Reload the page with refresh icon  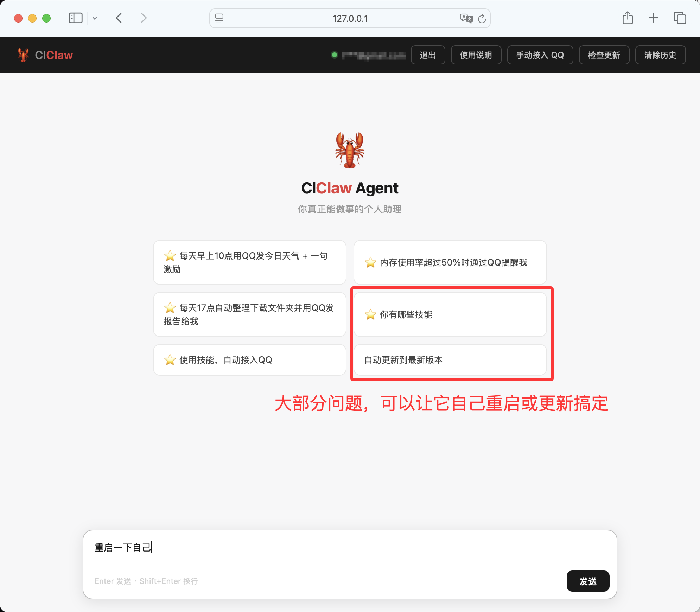(x=482, y=18)
